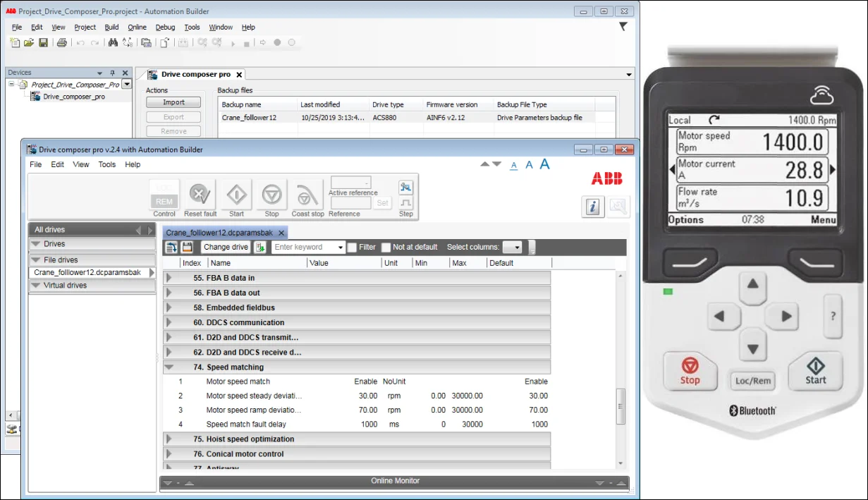Viewport: 868px width, 500px height.
Task: Click the Print icon in Automation Builder toolbar
Action: [61, 43]
